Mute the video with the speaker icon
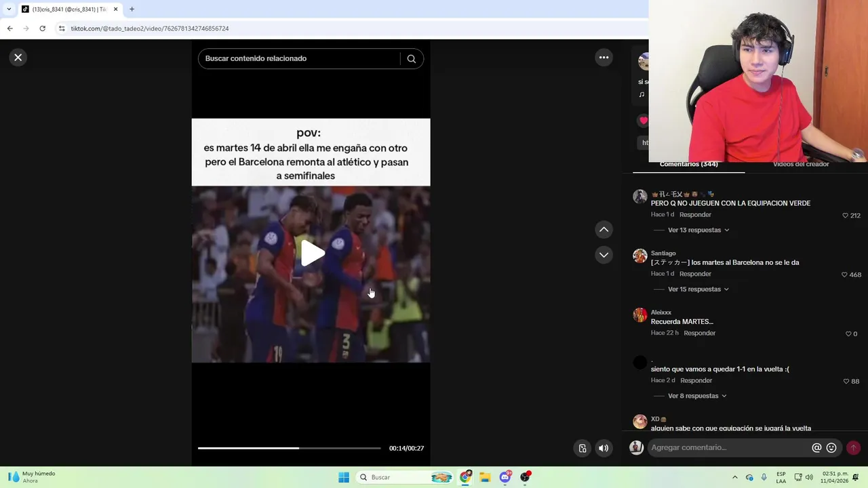Screen dimensions: 868x488 point(603,448)
